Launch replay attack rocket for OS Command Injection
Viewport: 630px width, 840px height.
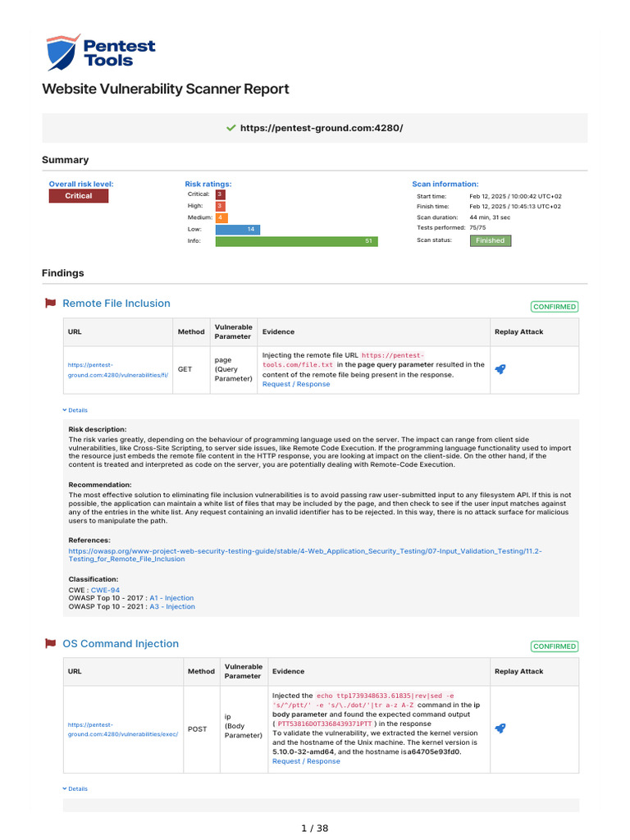click(x=500, y=728)
